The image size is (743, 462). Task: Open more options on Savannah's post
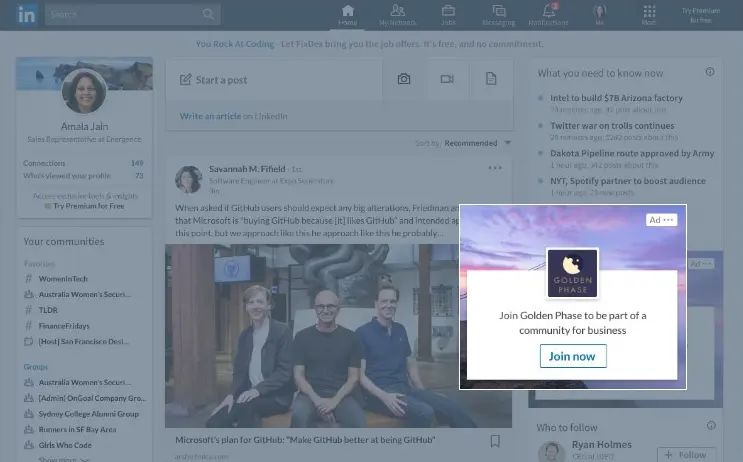click(x=495, y=169)
